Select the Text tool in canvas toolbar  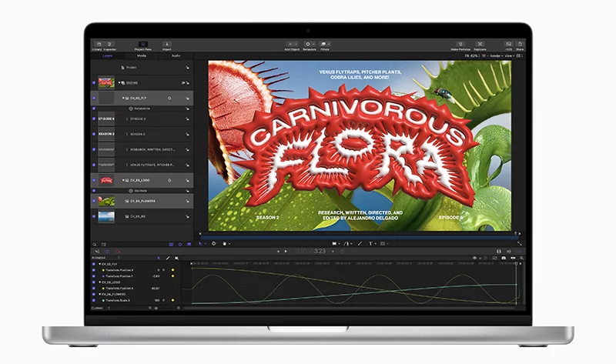click(x=370, y=244)
